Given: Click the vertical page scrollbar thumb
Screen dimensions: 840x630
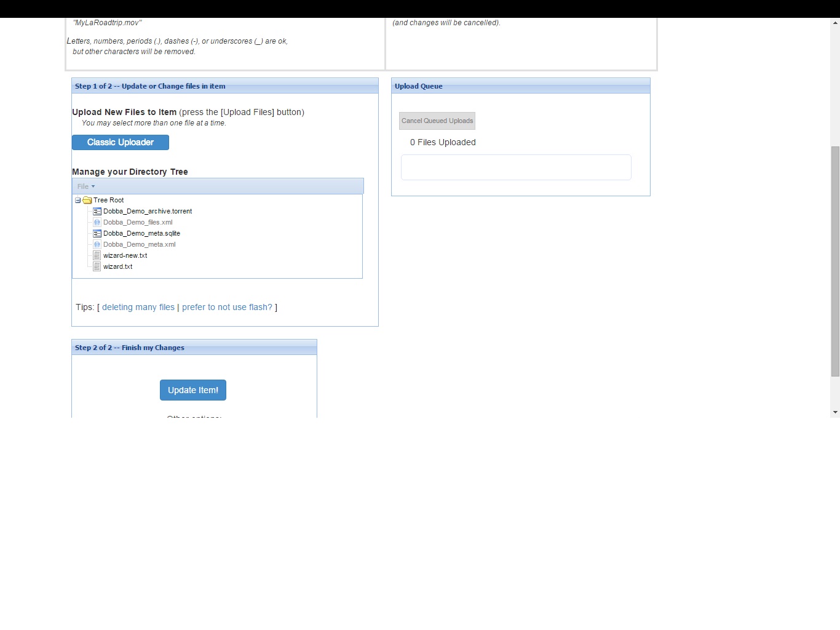Looking at the screenshot, I should (x=835, y=261).
